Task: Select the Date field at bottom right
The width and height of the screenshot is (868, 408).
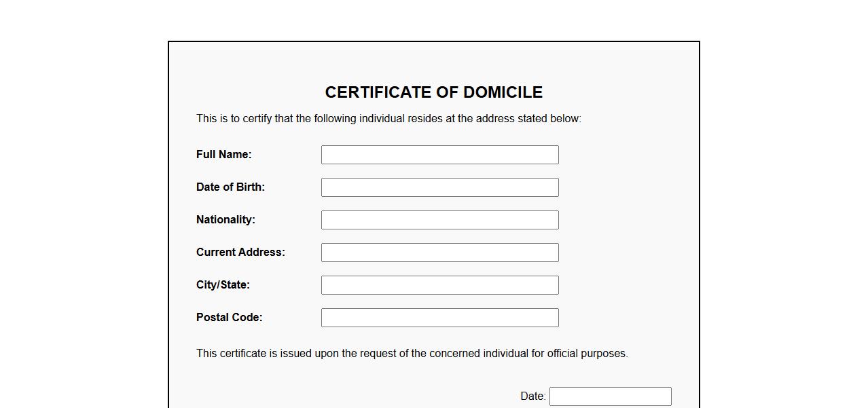Action: coord(610,396)
